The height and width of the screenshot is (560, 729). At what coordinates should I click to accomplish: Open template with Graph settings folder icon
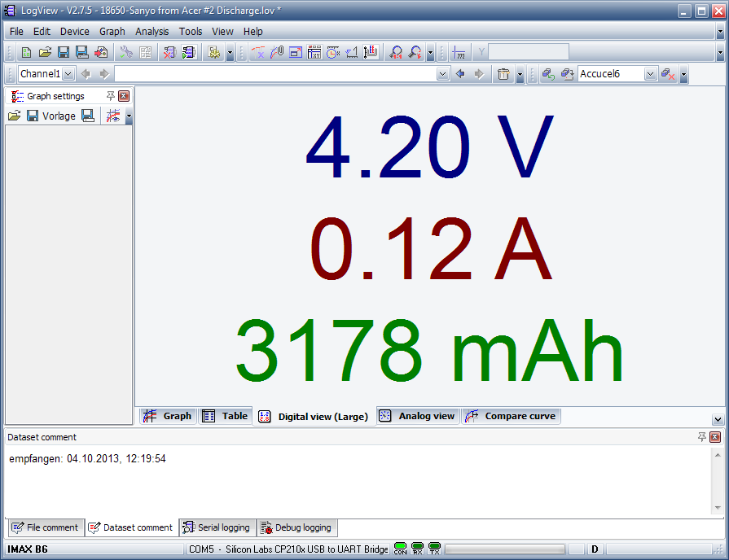[15, 116]
